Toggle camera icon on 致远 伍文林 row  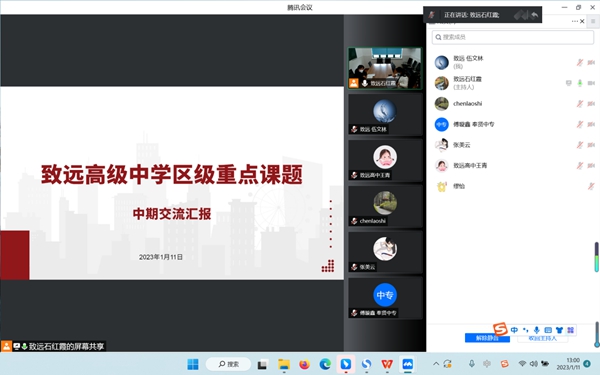591,62
